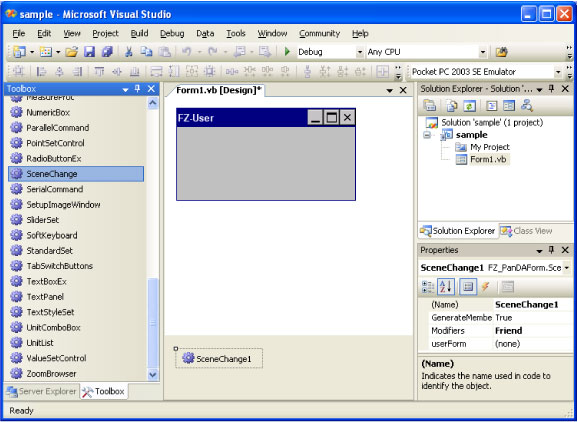Save the file with the floppy disk icon
Screen dimensions: 578x422
click(90, 52)
